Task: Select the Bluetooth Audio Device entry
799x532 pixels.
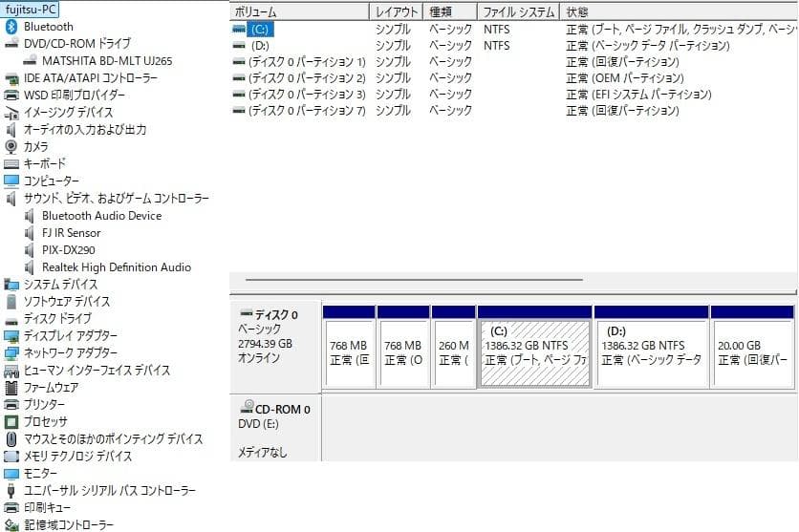Action: coord(102,216)
